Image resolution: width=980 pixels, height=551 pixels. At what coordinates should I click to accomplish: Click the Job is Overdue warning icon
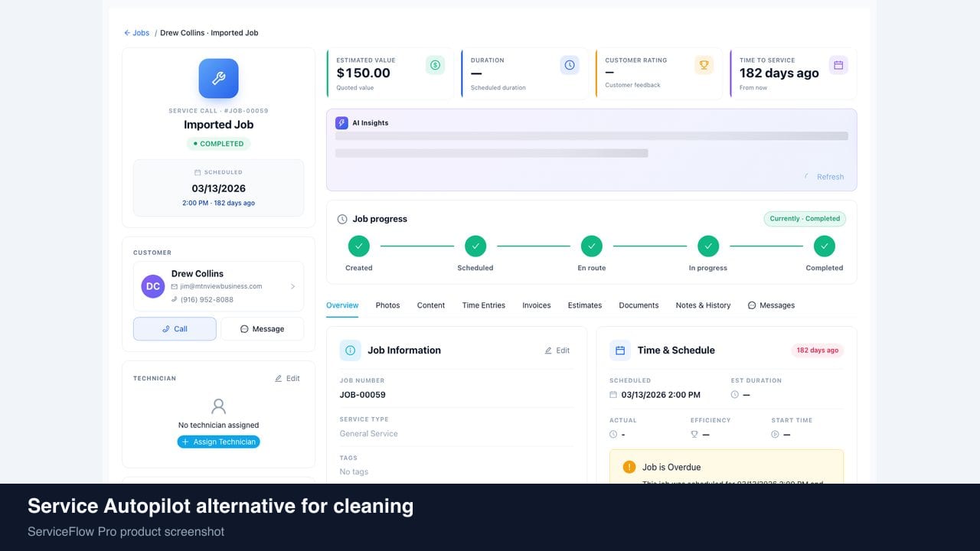pyautogui.click(x=629, y=467)
